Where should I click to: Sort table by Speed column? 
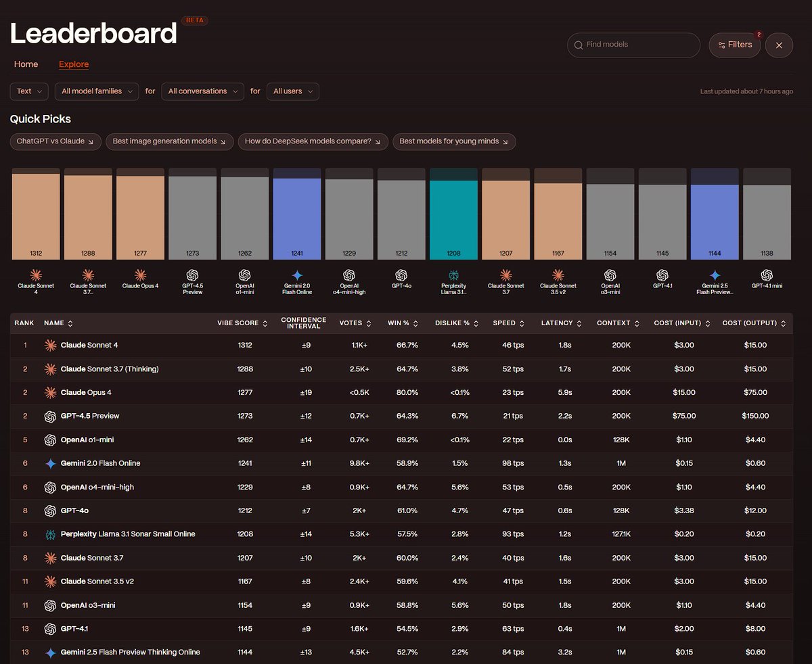click(508, 323)
